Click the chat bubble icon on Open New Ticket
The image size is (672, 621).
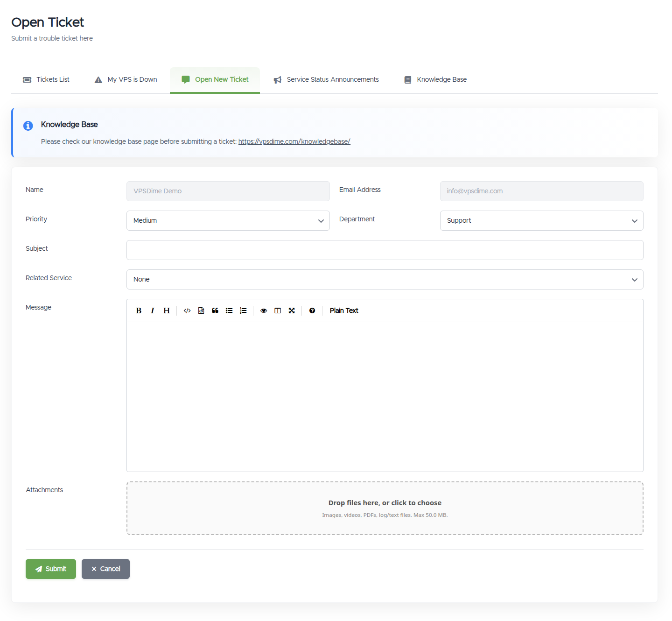[x=186, y=80]
